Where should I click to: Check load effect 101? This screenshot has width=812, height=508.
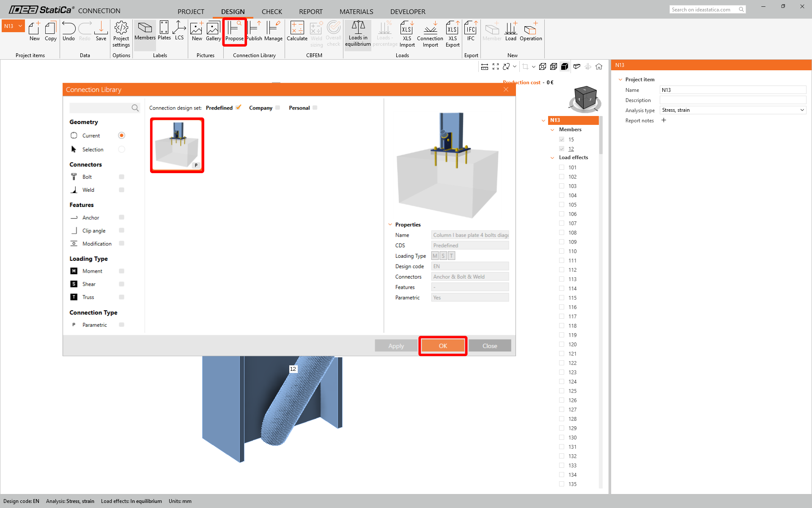562,167
